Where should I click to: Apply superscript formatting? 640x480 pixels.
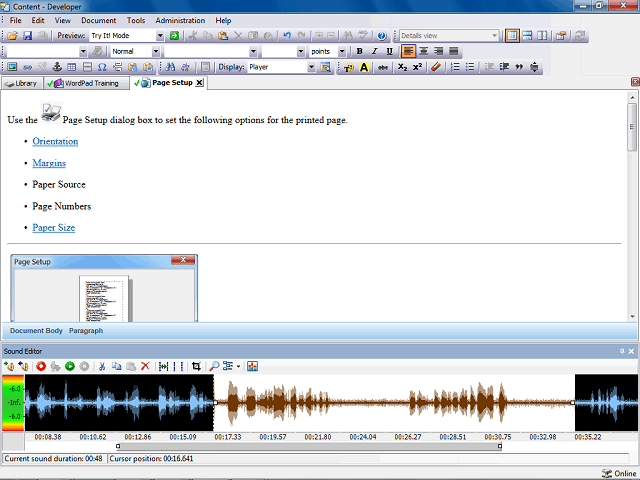[x=417, y=67]
